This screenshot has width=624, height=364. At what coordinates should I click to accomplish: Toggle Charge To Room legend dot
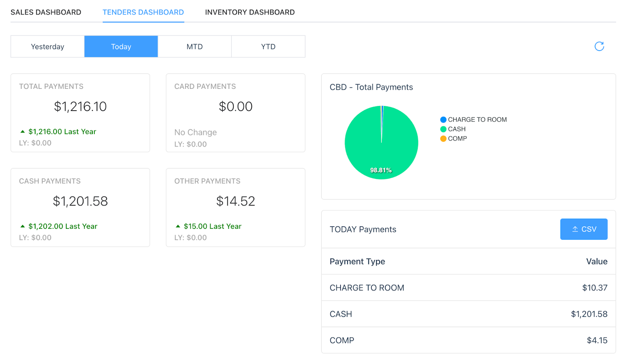click(443, 120)
